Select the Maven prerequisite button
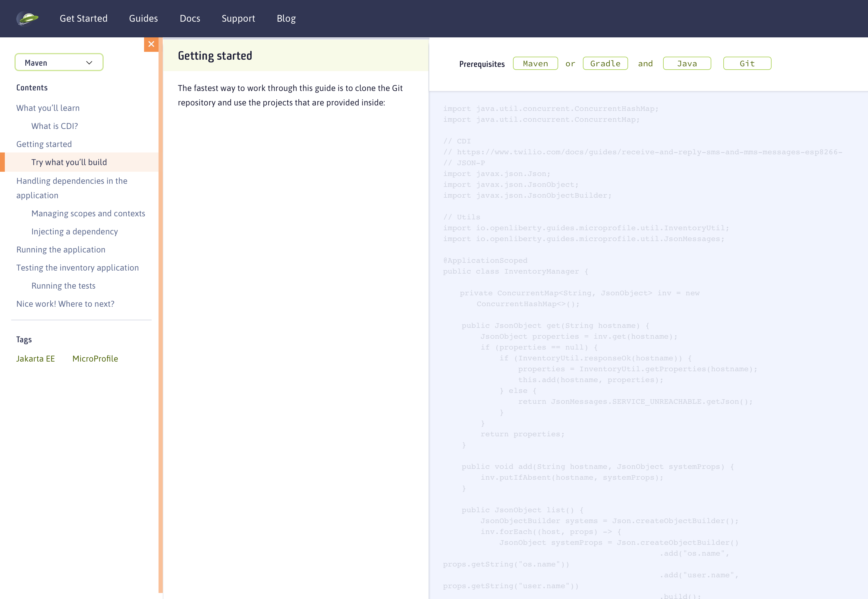The width and height of the screenshot is (868, 599). 535,63
